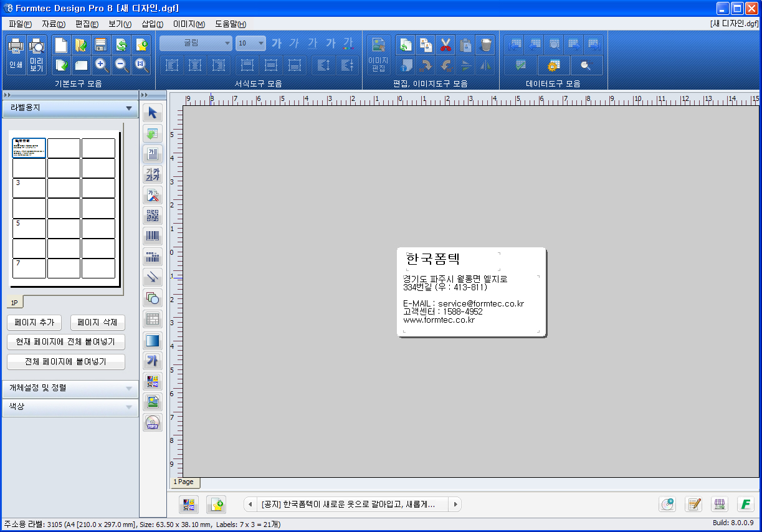Click the copy icon with two documents
Viewport: 762px width, 532px height.
pos(426,45)
